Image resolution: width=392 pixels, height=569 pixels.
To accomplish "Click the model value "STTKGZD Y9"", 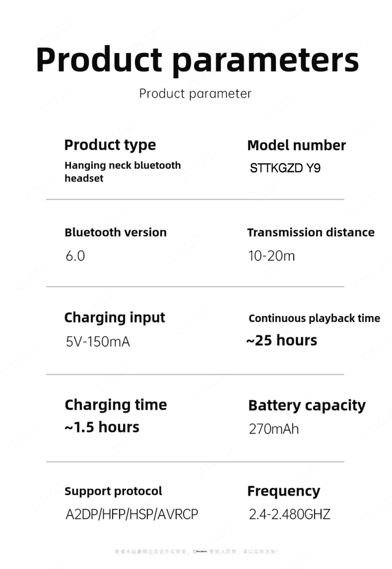I will [285, 168].
